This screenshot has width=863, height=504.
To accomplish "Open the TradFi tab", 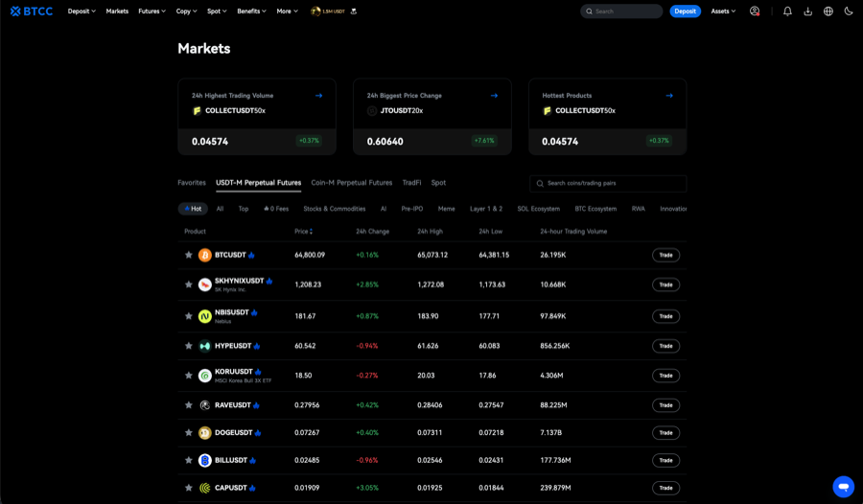I will pos(411,183).
